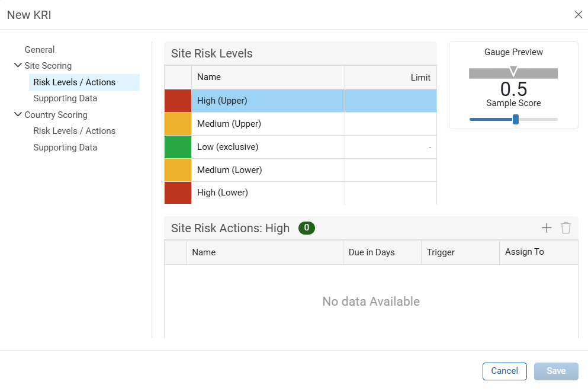Click the Save button
Screen dimensions: 588x391
(x=556, y=371)
